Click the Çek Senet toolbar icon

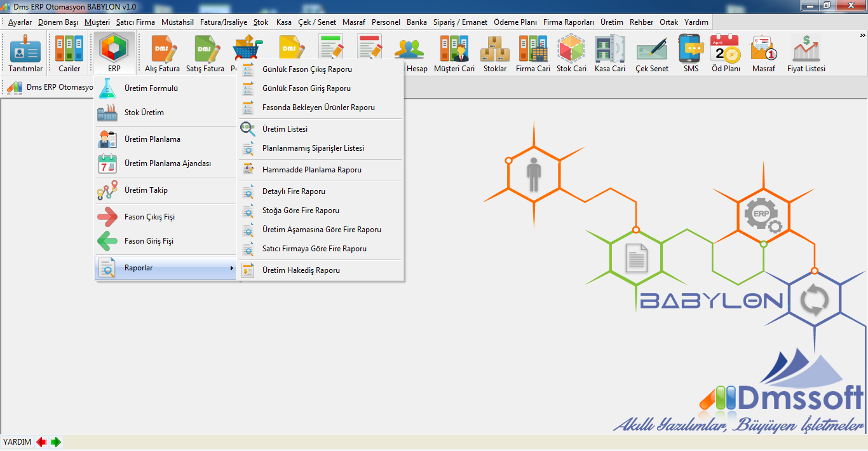click(651, 53)
